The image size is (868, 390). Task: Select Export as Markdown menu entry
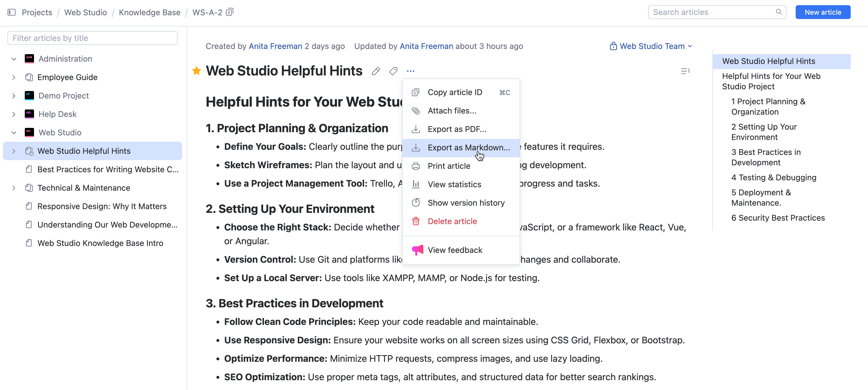468,147
